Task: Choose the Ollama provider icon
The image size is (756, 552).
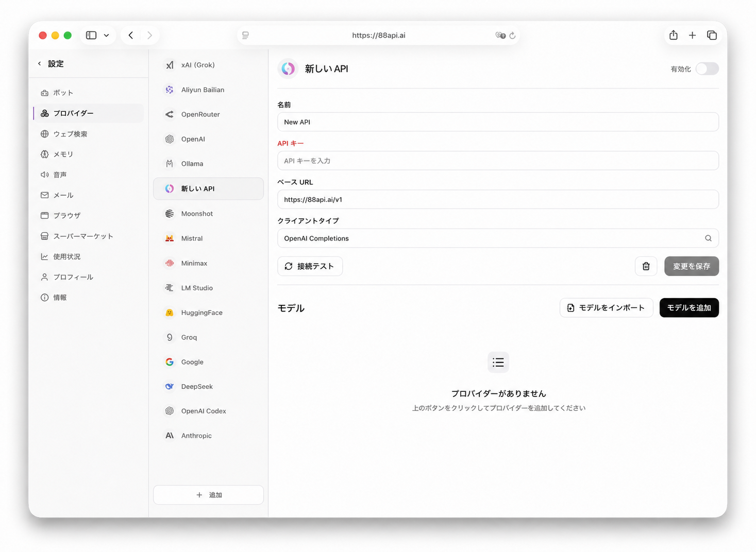Action: [x=170, y=164]
